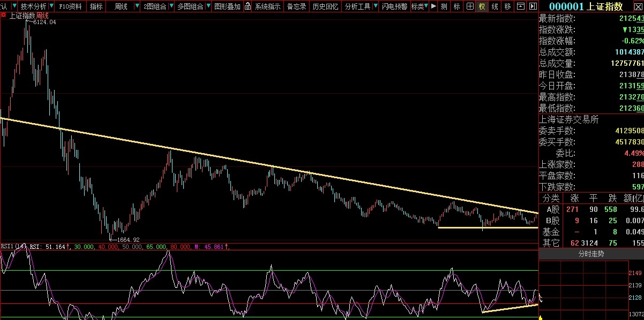This screenshot has width=644, height=320.
Task: Click the 图形叠加 button
Action: (x=227, y=6)
